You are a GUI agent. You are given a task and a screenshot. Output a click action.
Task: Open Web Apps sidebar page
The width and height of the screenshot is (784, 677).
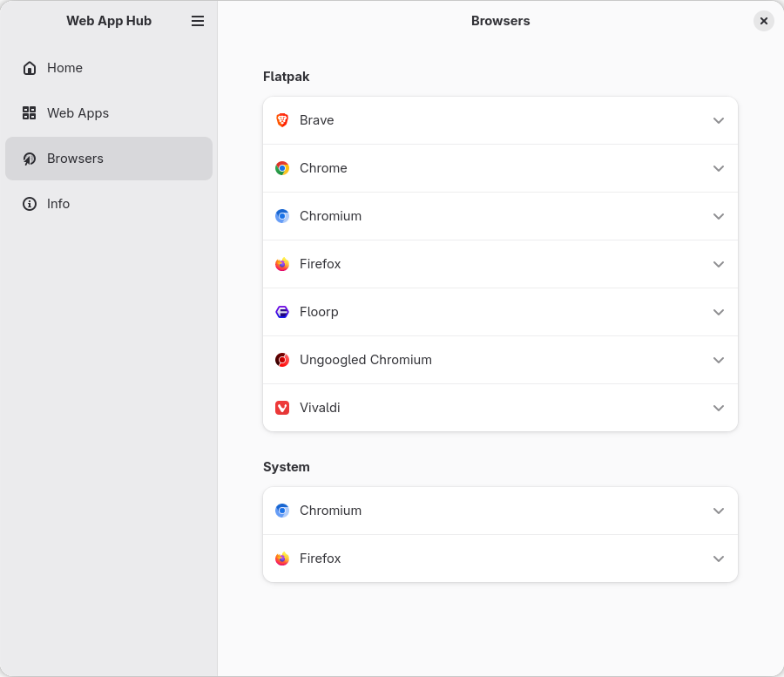(78, 113)
